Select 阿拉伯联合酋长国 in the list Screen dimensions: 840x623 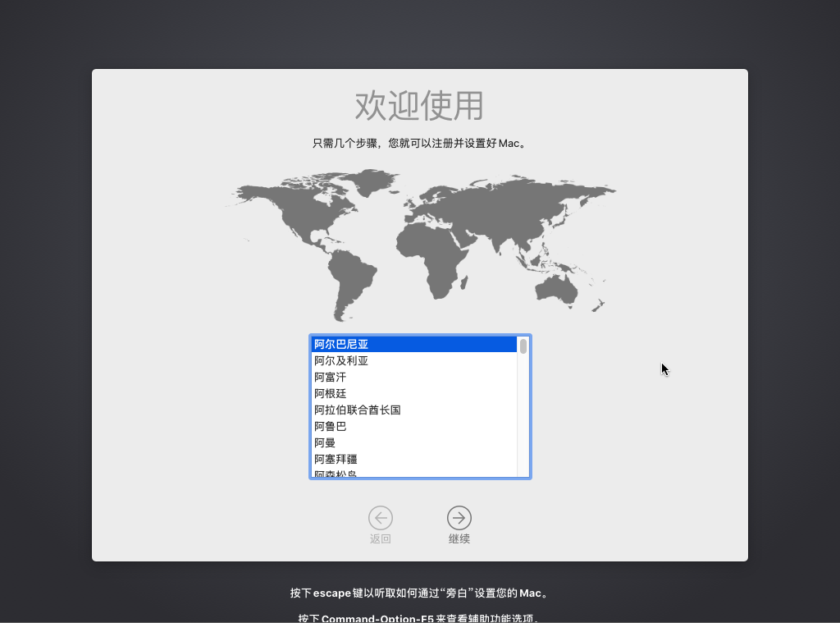pos(414,410)
